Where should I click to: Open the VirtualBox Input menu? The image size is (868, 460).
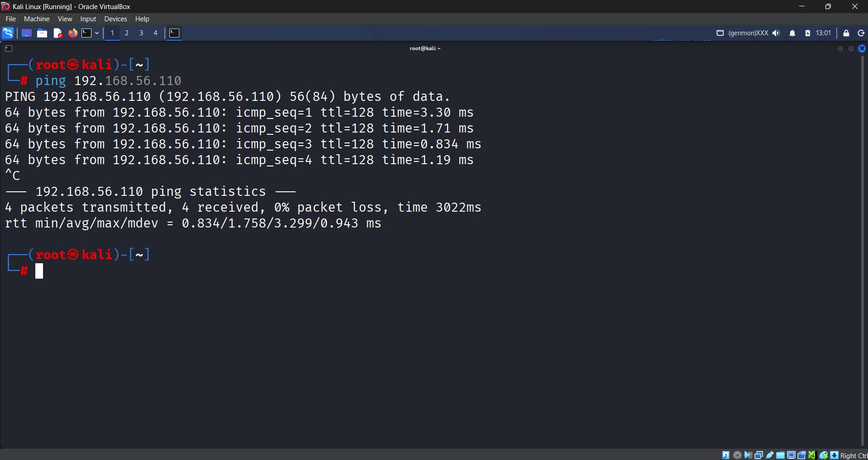point(88,19)
